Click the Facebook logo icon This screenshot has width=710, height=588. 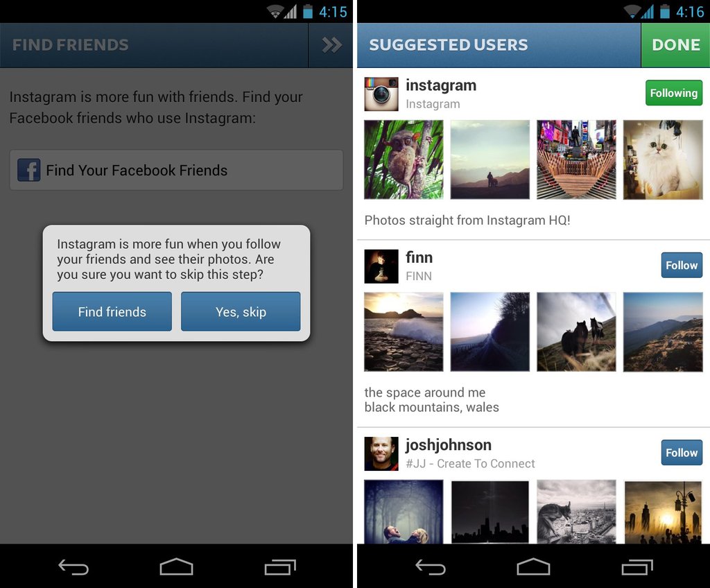coord(29,170)
